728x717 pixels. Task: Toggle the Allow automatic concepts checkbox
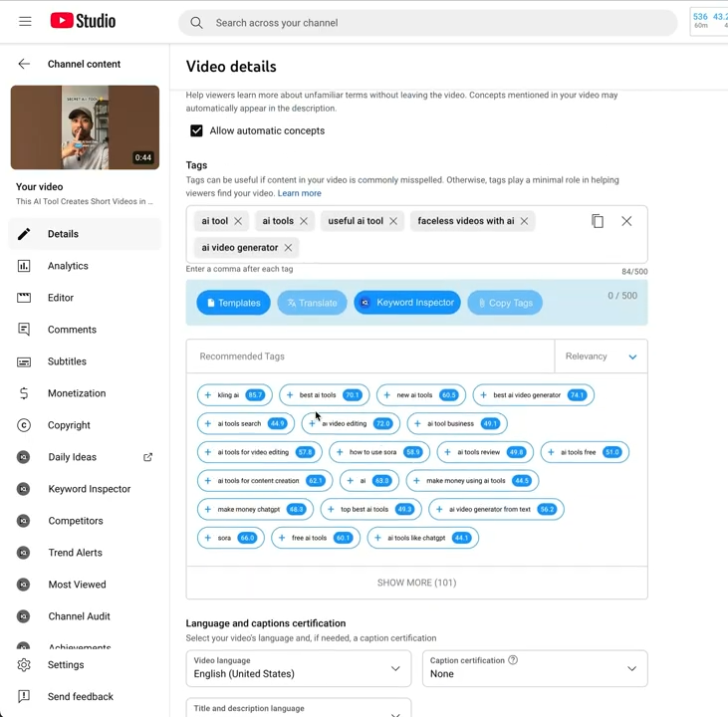pyautogui.click(x=196, y=130)
